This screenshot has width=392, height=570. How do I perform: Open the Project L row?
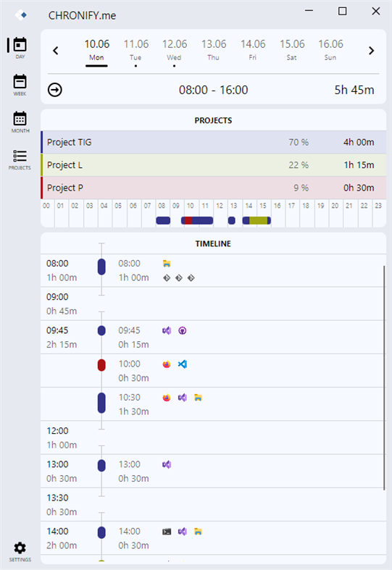[214, 165]
